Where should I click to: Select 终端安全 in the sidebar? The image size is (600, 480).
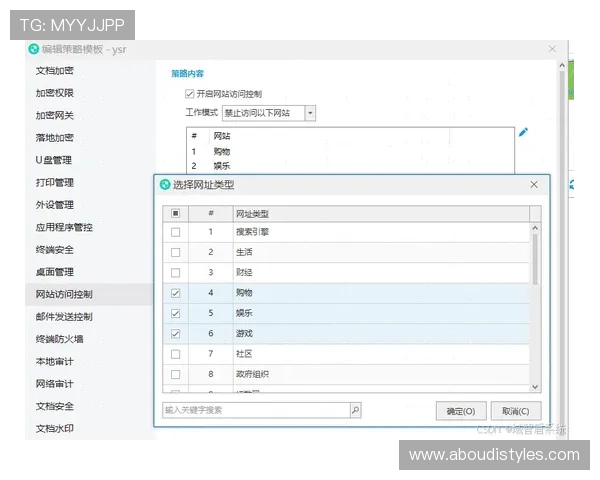tap(55, 250)
